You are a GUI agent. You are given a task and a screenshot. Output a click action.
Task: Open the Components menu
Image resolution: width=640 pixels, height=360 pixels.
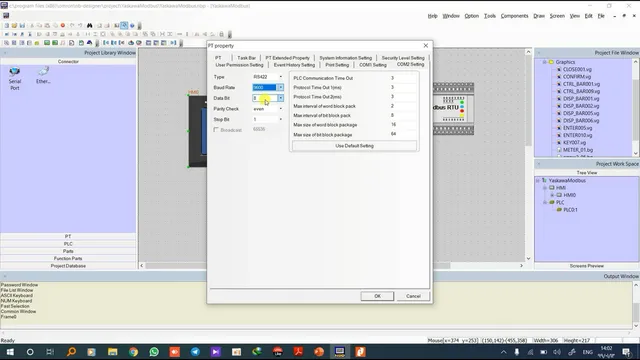514,16
